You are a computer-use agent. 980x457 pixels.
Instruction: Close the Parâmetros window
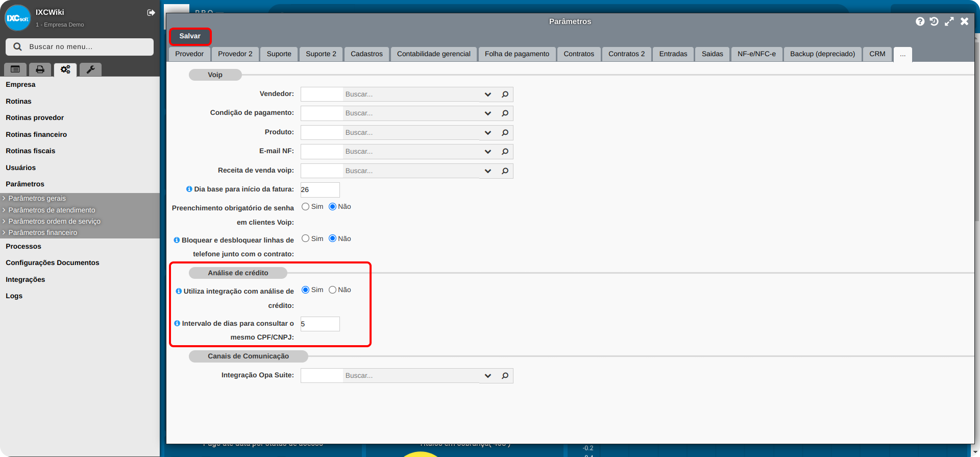coord(964,21)
